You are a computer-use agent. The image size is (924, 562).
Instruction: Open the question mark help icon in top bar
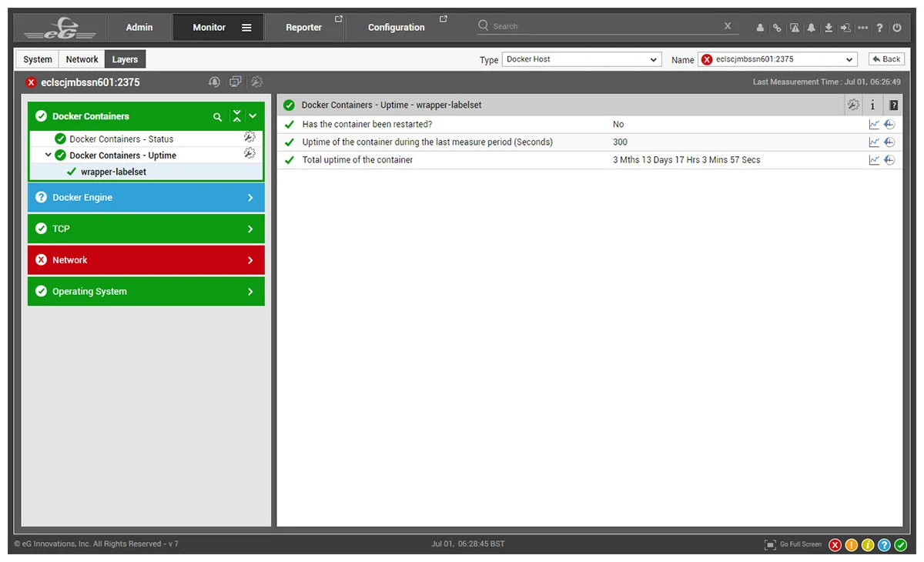pyautogui.click(x=879, y=28)
